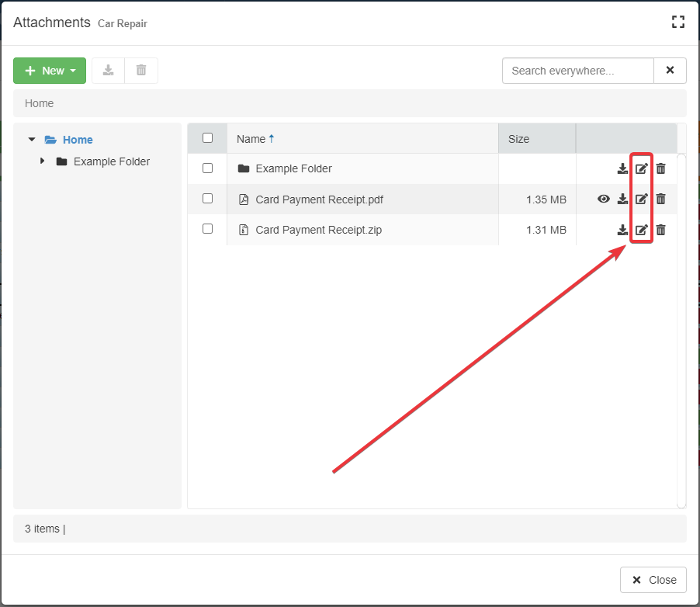
Task: Delete the Example Folder row
Action: click(x=660, y=168)
